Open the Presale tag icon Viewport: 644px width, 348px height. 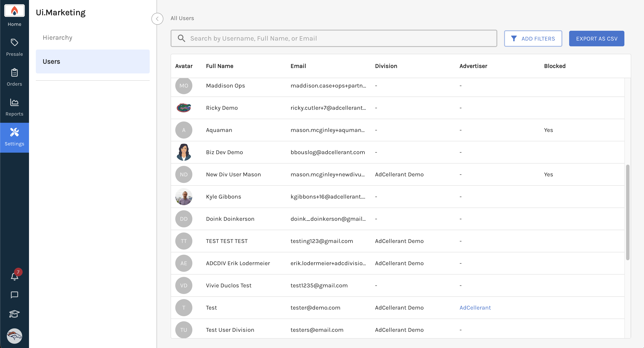tap(14, 42)
